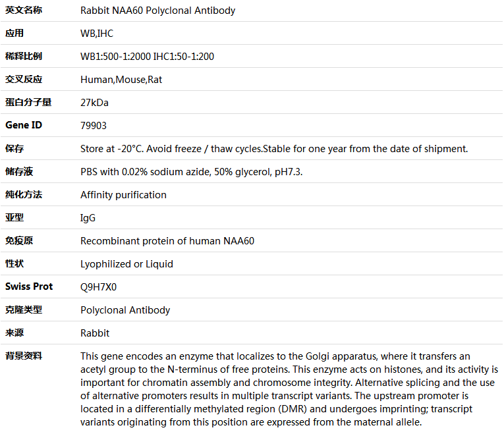Select Recombinant protein of human NAA60 text
Image resolution: width=504 pixels, height=436 pixels.
point(167,241)
